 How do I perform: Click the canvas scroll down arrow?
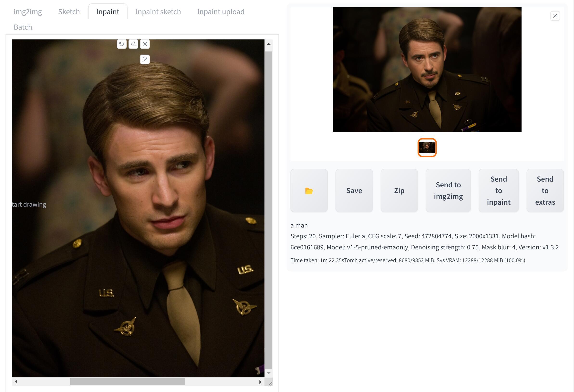click(x=269, y=373)
